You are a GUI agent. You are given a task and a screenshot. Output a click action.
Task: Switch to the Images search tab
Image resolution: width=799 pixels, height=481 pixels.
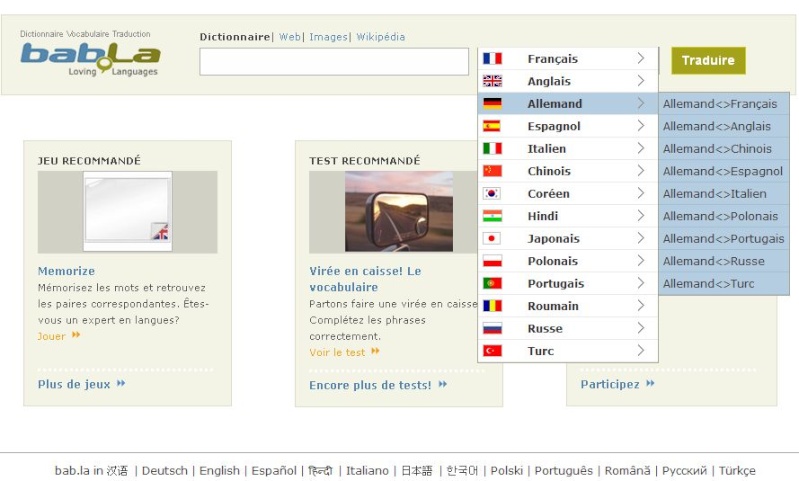pos(328,37)
